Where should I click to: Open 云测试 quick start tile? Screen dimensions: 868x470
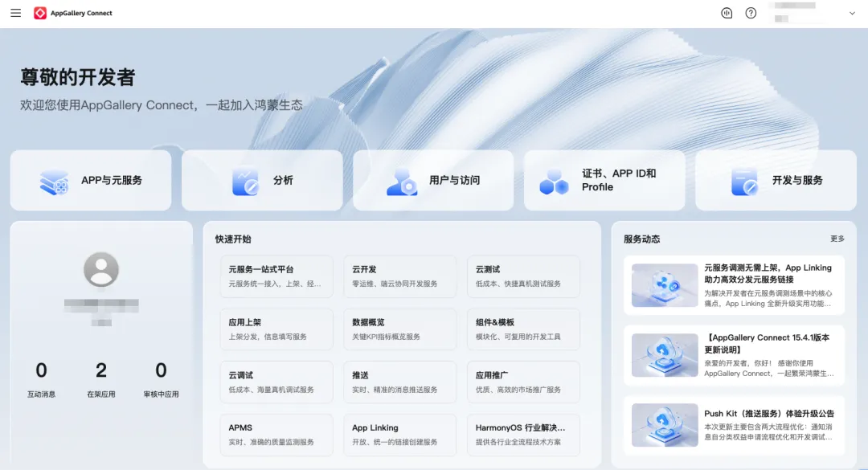[524, 276]
